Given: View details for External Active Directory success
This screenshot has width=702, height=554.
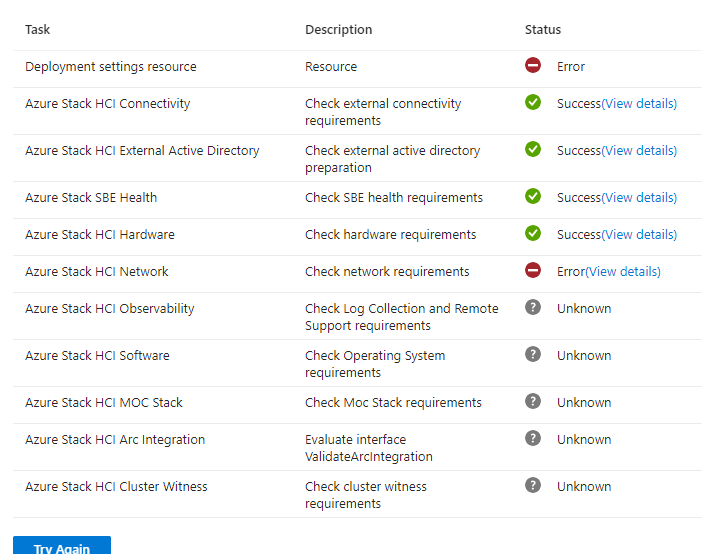Looking at the screenshot, I should [639, 150].
